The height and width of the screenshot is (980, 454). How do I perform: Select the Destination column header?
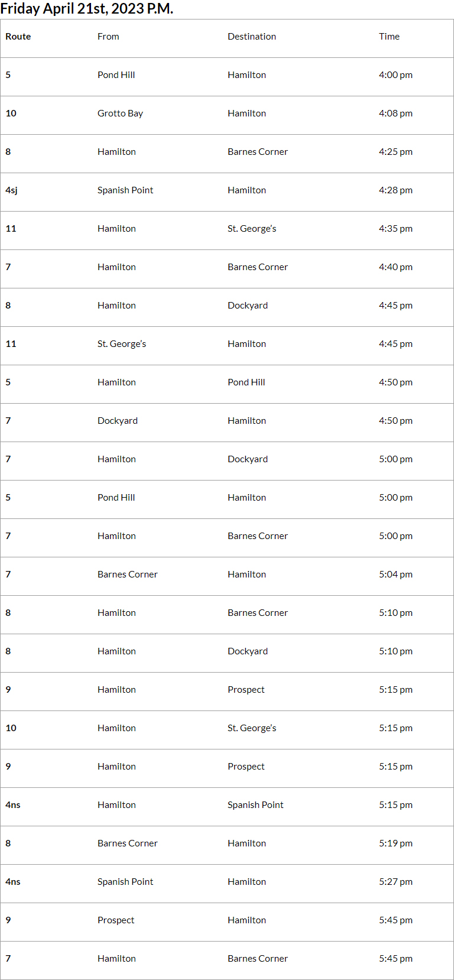252,37
